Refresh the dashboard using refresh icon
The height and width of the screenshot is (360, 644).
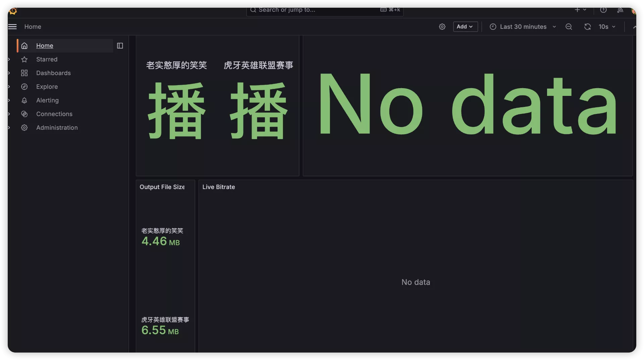coord(587,27)
